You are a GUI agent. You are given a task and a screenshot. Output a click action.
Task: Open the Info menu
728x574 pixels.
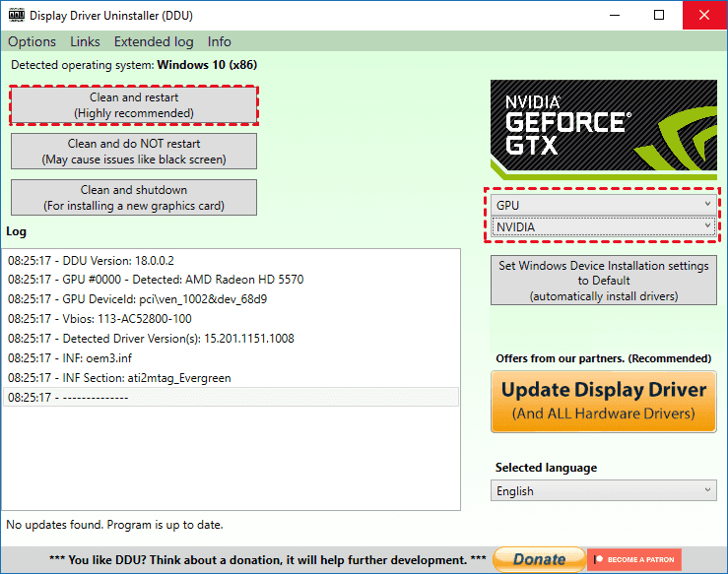click(x=219, y=41)
